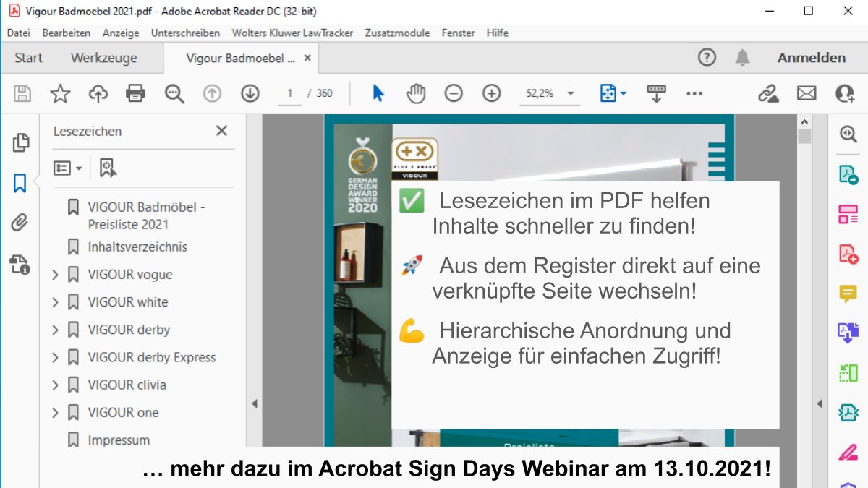Image resolution: width=868 pixels, height=488 pixels.
Task: Switch to the Start tab
Action: tap(28, 58)
